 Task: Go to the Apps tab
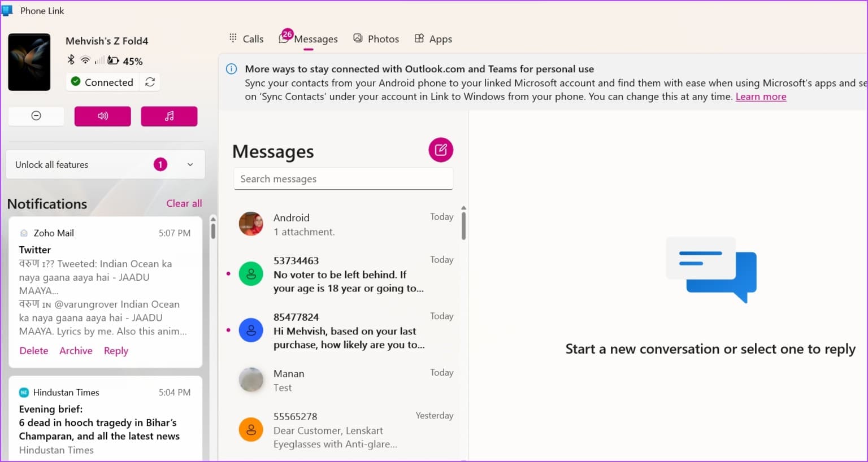(433, 39)
